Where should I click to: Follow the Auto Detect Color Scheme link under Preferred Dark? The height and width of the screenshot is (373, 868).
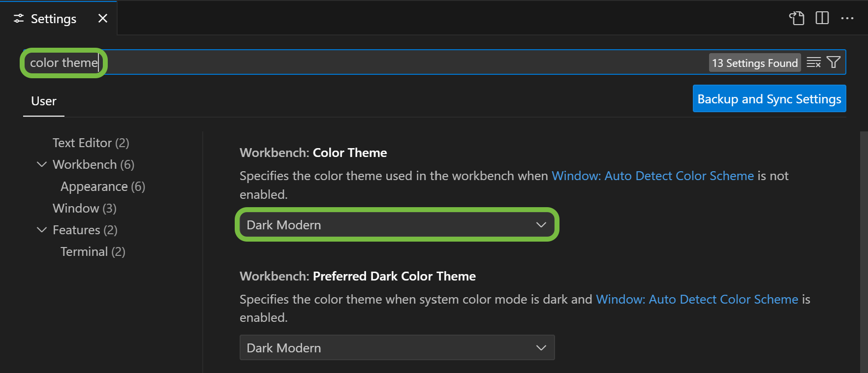(x=697, y=299)
